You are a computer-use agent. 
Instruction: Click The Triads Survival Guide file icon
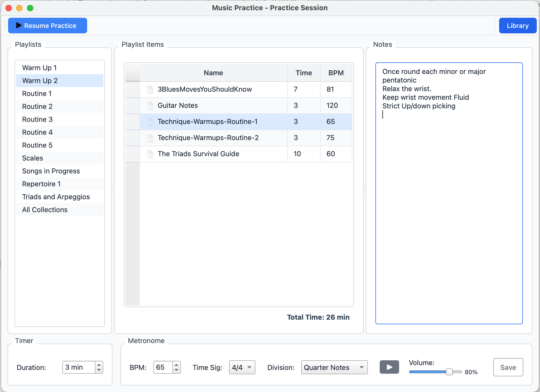[150, 154]
